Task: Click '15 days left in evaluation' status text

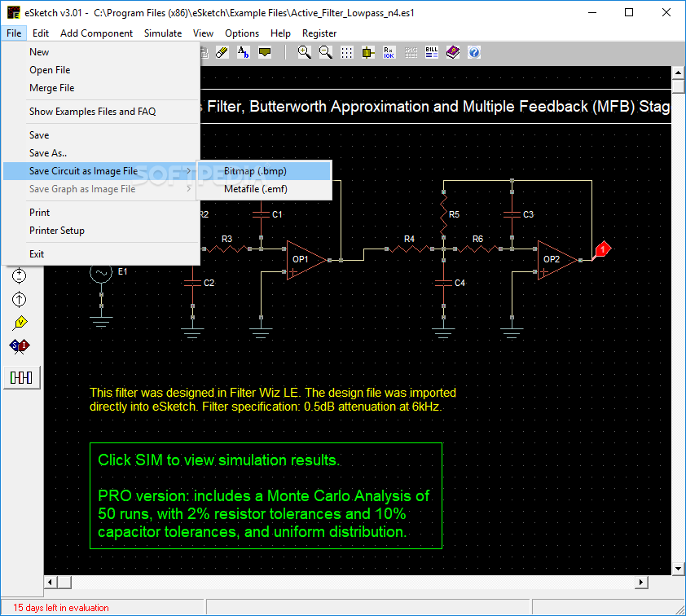Action: (x=61, y=608)
